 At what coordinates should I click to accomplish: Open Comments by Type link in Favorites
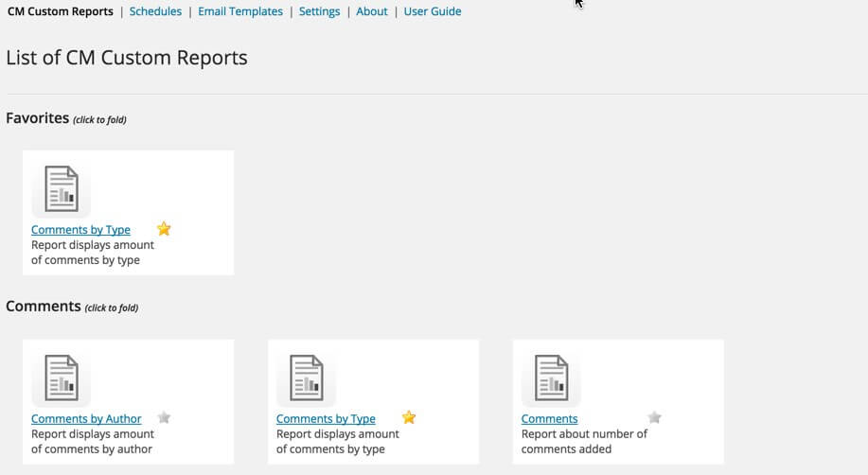coord(80,230)
